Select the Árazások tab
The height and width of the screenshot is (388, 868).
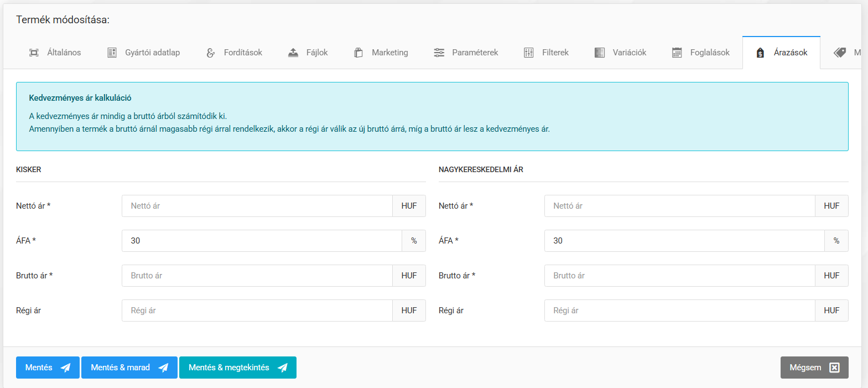tap(781, 53)
